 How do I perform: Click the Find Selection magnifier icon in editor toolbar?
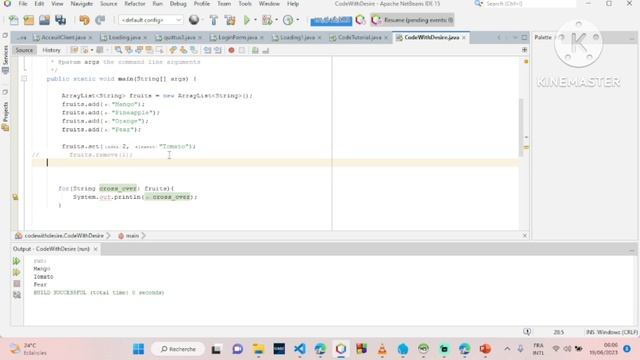click(118, 50)
